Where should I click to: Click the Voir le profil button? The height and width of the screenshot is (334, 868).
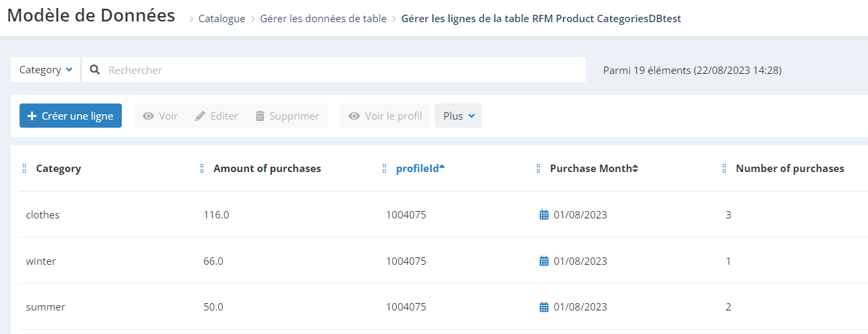(x=386, y=116)
